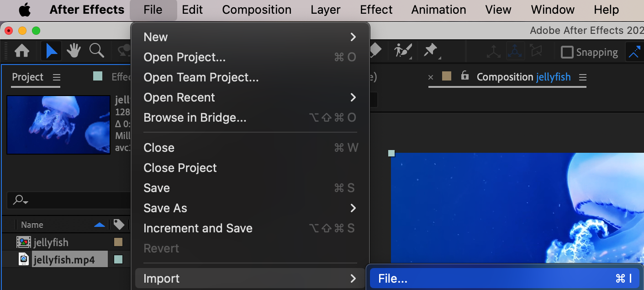The width and height of the screenshot is (644, 290).
Task: Click jellyfish.mp4 teal label color swatch
Action: [x=118, y=260]
